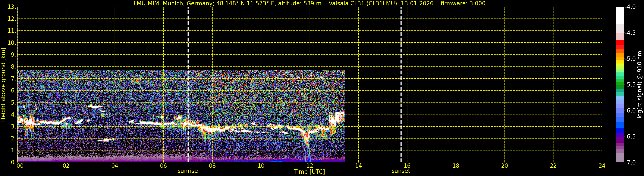Click the "-6.0" colorbar tick value
This screenshot has height=176, width=644.
click(630, 111)
